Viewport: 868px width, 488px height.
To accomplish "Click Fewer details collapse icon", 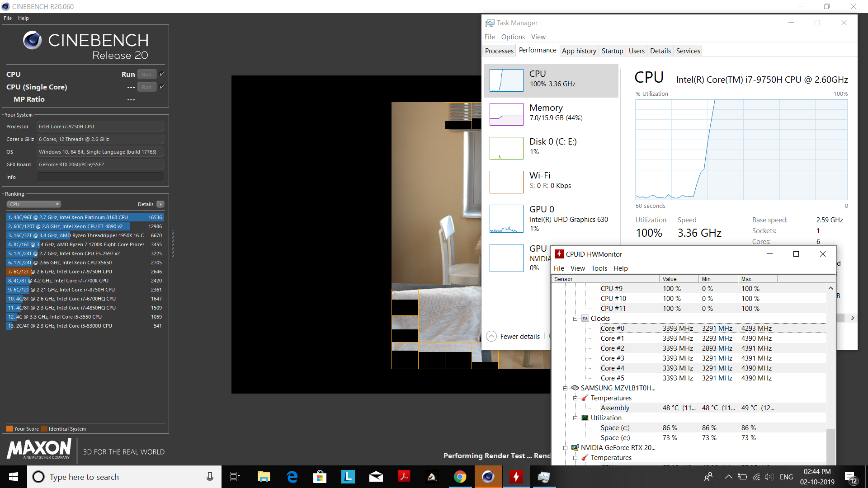I will [491, 337].
